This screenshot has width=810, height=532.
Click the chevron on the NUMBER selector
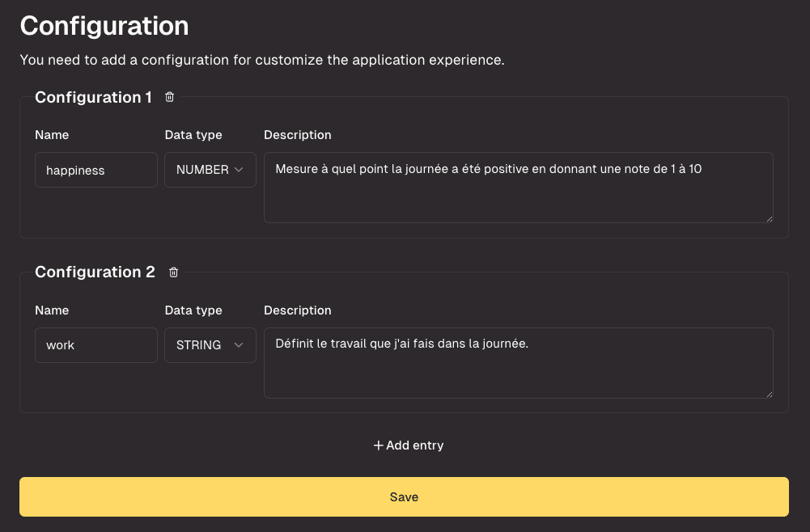[239, 170]
